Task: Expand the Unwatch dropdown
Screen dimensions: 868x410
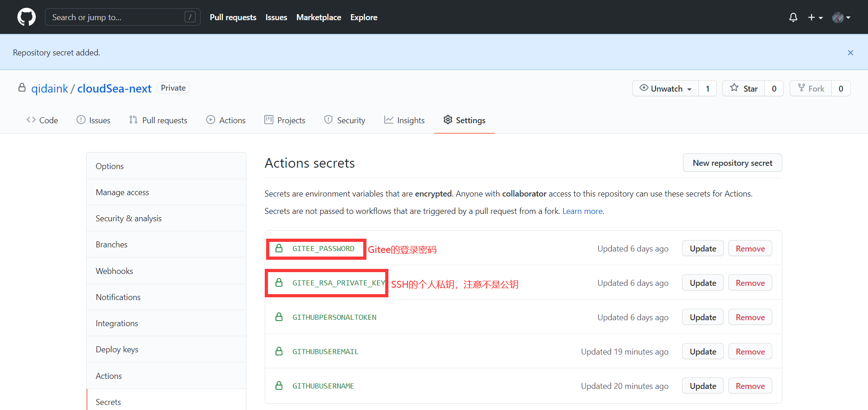Action: click(666, 88)
